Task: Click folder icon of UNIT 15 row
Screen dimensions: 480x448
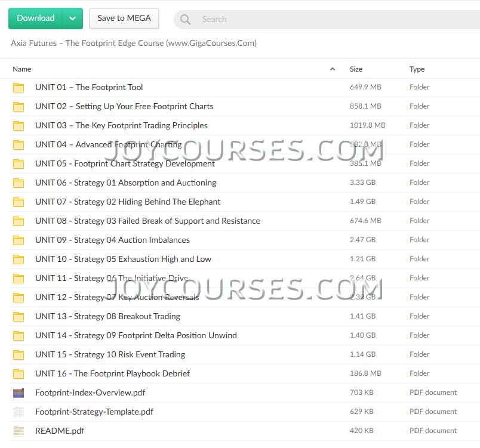Action: pyautogui.click(x=19, y=354)
